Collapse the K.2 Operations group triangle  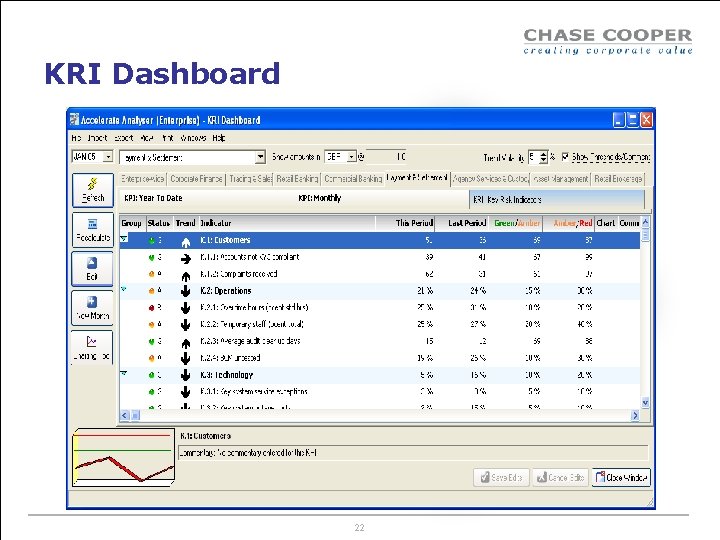(124, 289)
